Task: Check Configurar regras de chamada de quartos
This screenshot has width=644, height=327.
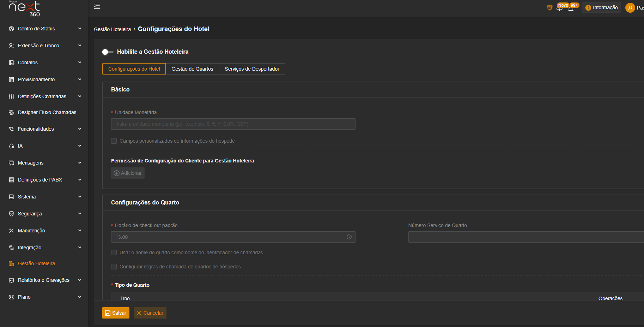Action: [x=114, y=267]
